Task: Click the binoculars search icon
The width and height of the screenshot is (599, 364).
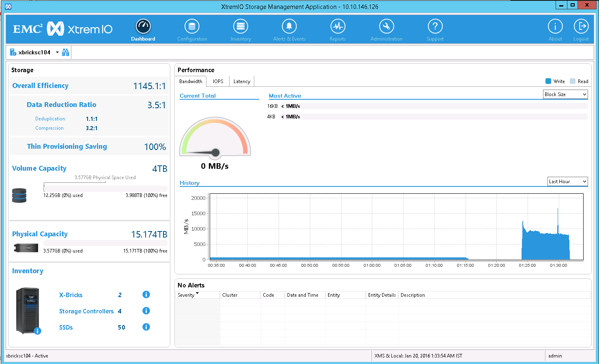Action: [x=65, y=52]
